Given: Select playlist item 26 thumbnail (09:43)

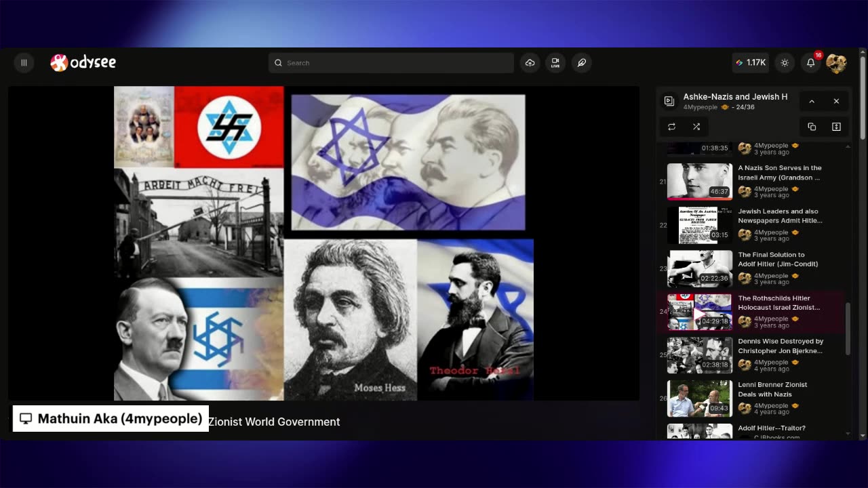Looking at the screenshot, I should tap(700, 398).
